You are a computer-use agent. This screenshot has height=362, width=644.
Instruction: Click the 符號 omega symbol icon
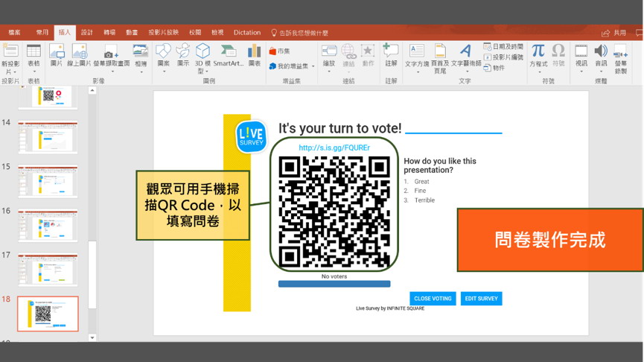click(558, 51)
